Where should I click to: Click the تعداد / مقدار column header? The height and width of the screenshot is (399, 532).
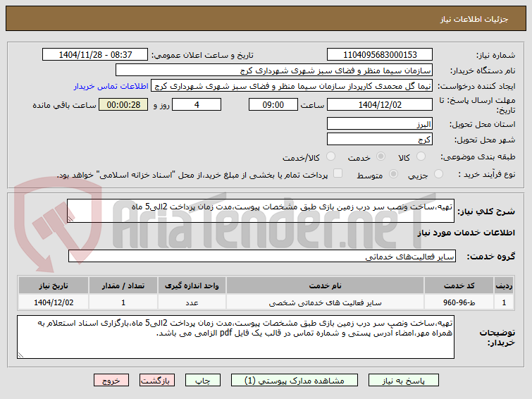(123, 286)
